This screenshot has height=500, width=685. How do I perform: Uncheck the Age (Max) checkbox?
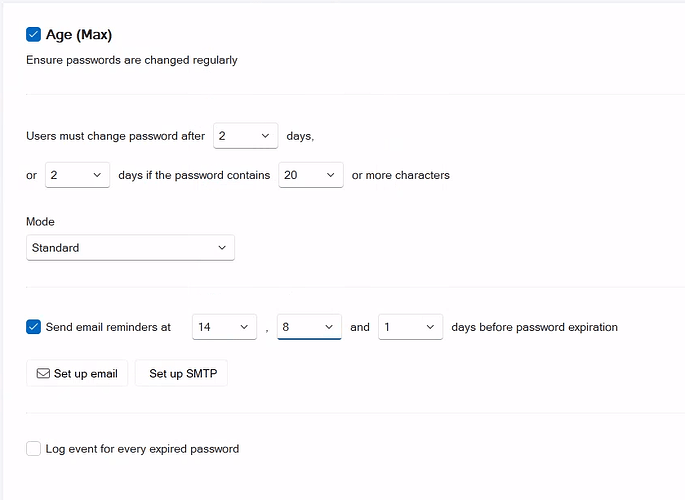(34, 35)
